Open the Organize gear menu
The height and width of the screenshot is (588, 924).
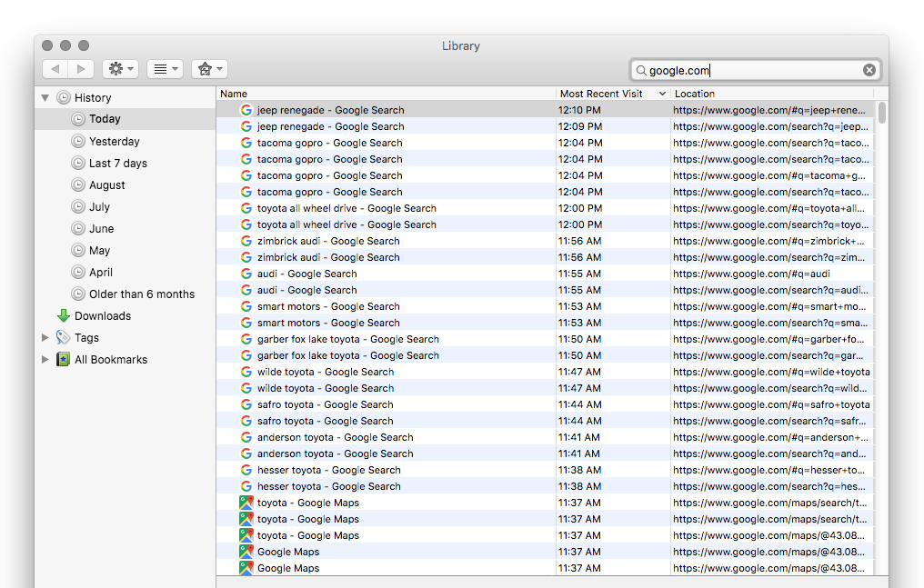point(120,69)
